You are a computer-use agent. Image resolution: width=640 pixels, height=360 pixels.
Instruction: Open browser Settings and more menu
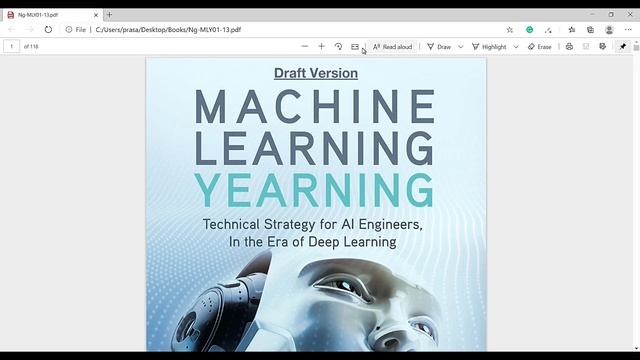pos(628,29)
